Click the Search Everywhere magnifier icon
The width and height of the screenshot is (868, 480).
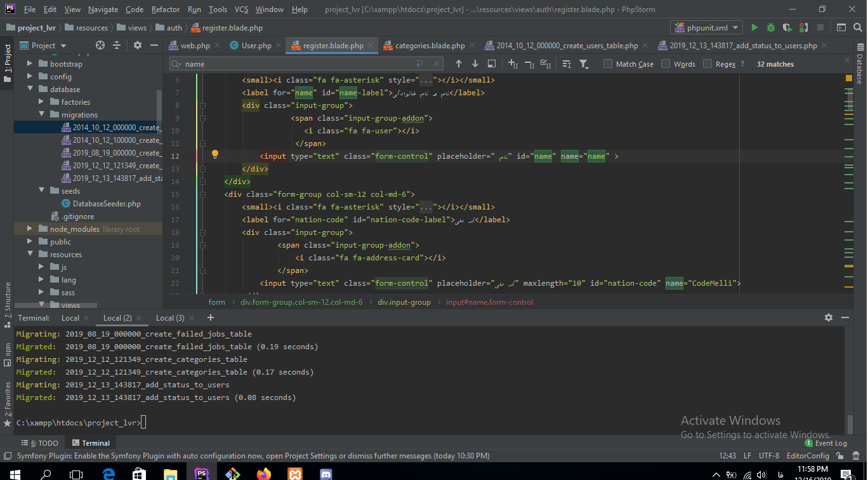[x=857, y=28]
